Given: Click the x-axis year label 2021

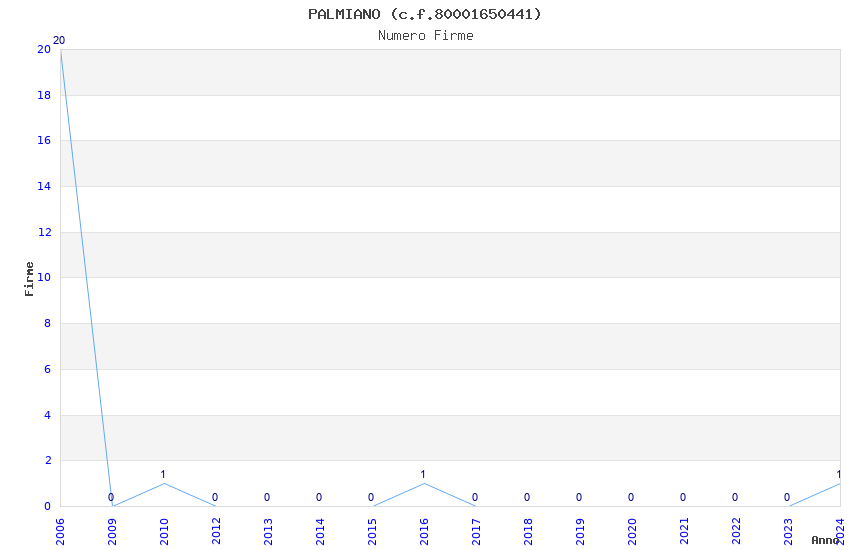Looking at the screenshot, I should (x=685, y=532).
